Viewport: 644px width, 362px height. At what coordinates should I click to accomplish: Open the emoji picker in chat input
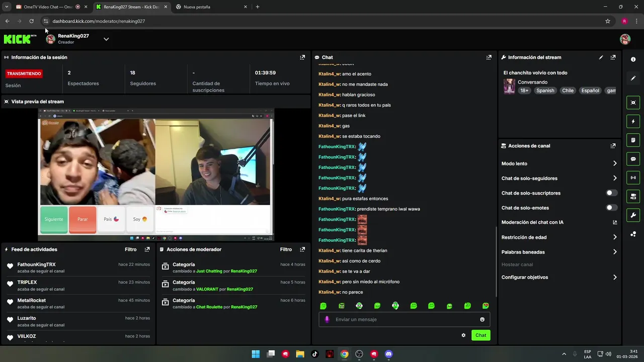482,319
